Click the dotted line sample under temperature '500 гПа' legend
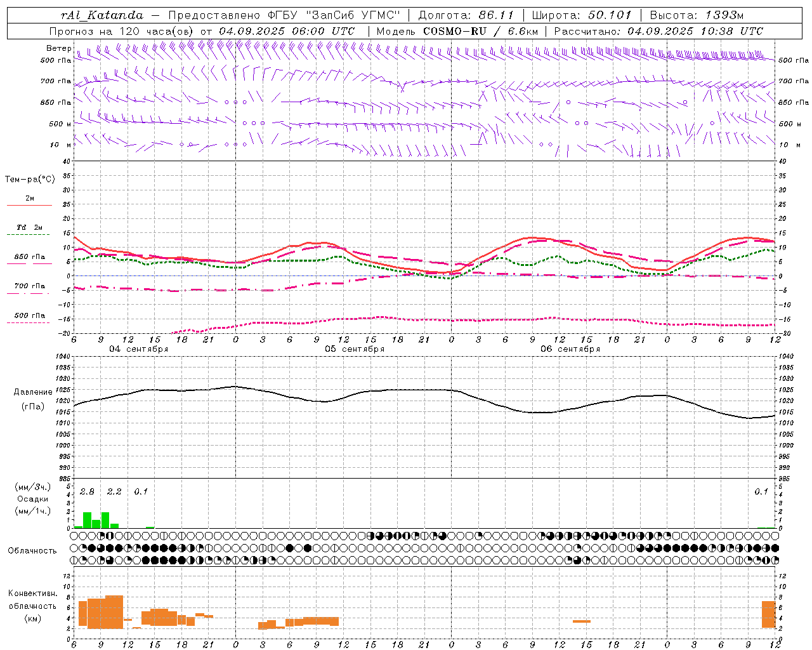The width and height of the screenshot is (812, 650). (29, 322)
